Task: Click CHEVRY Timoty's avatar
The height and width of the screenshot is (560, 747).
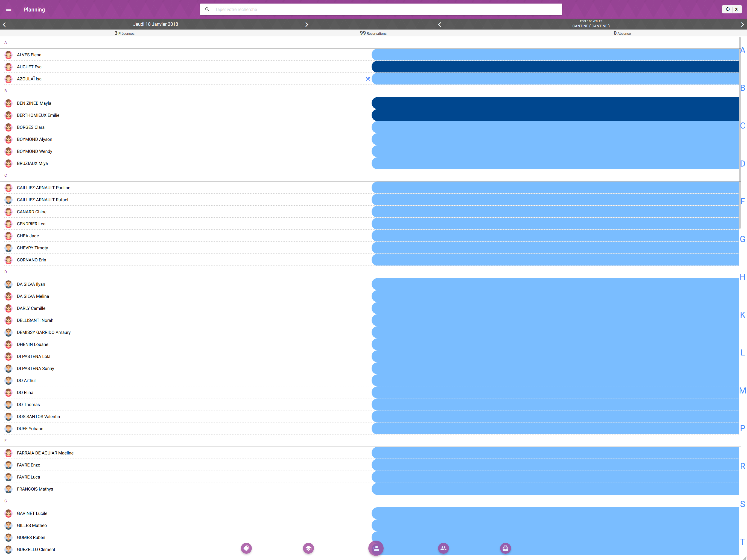Action: click(9, 248)
